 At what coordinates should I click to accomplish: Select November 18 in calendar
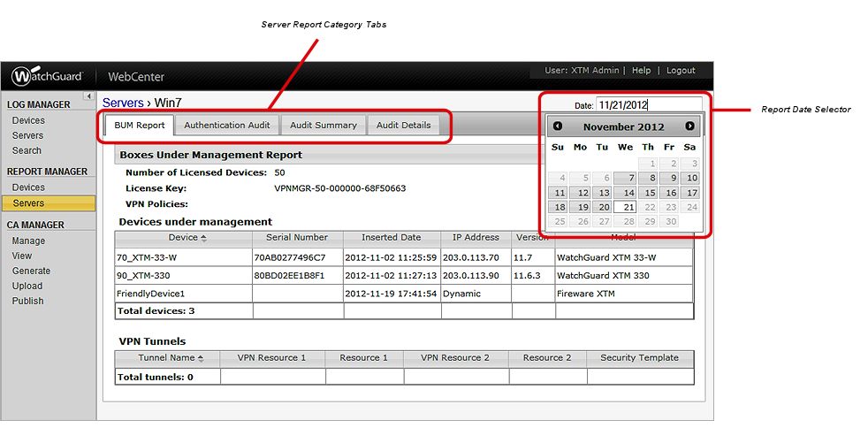[560, 207]
